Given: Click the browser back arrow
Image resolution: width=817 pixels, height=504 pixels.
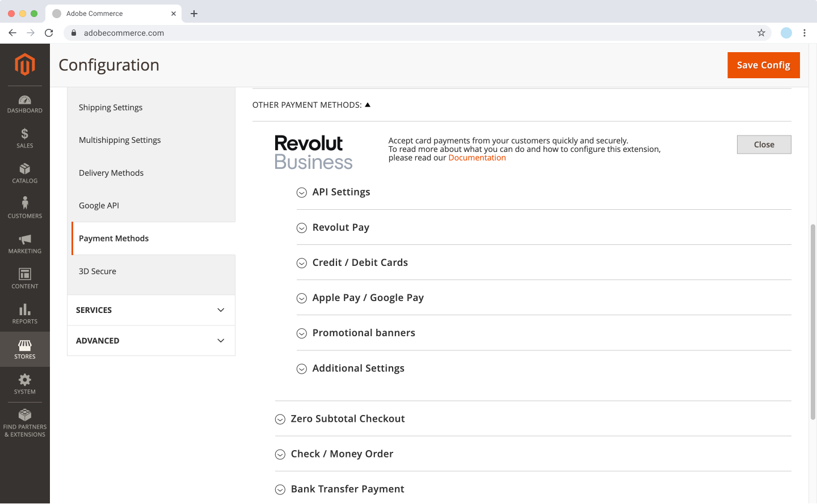Looking at the screenshot, I should click(x=12, y=33).
